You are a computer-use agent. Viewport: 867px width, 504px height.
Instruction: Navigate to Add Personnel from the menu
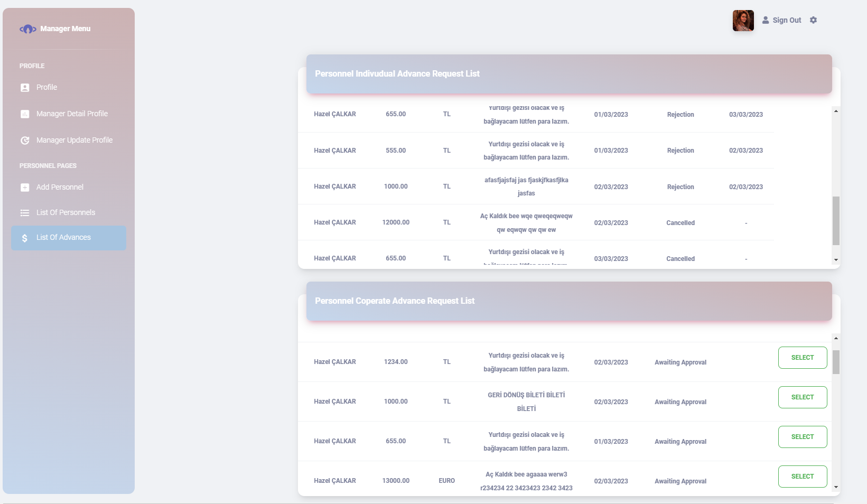(x=59, y=187)
